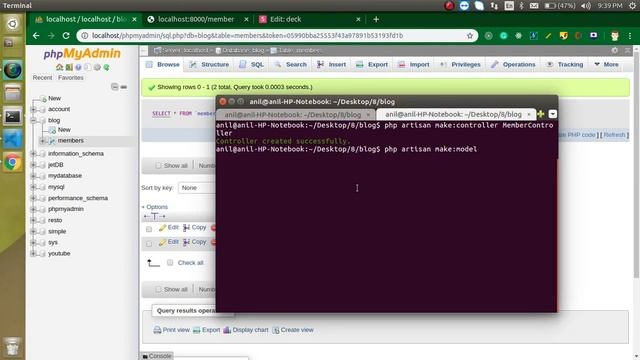Click Copy in second result row
This screenshot has width=640, height=360.
[195, 242]
